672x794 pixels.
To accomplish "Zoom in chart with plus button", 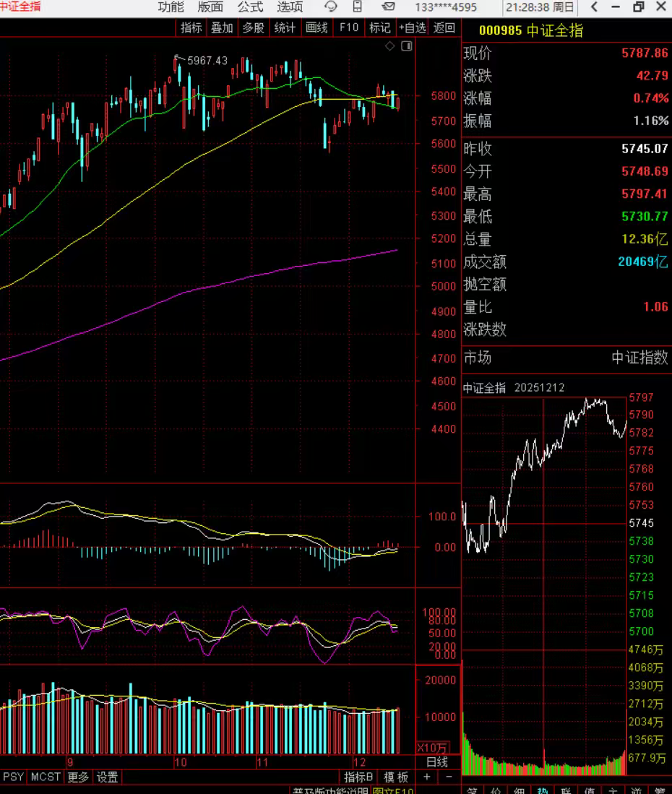I will (x=427, y=777).
